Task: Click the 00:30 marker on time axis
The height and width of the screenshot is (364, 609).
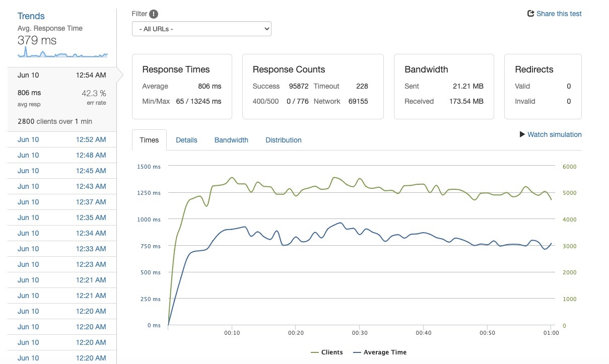Action: click(359, 333)
